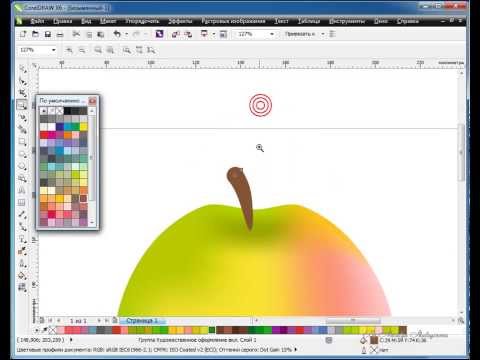Viewport: 480px width, 360px height.
Task: Expand the status bar coordinates arrow
Action: coord(71,340)
